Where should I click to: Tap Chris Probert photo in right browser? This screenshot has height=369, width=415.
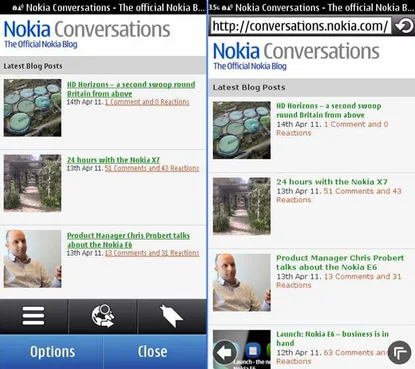tap(242, 282)
